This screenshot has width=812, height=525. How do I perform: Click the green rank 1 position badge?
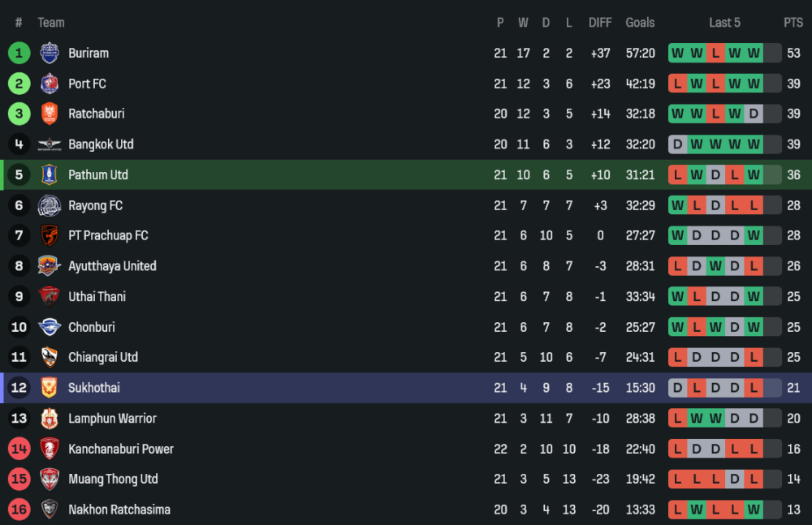click(19, 54)
